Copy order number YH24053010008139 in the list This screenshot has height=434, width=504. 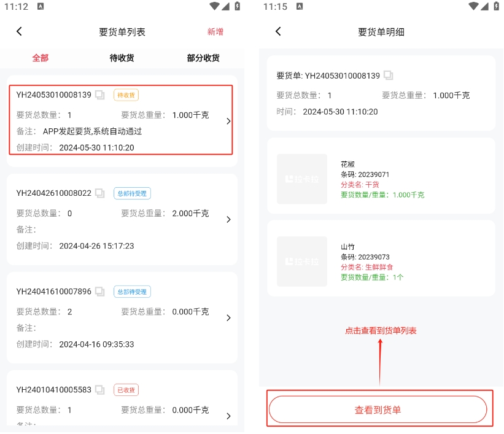click(100, 95)
